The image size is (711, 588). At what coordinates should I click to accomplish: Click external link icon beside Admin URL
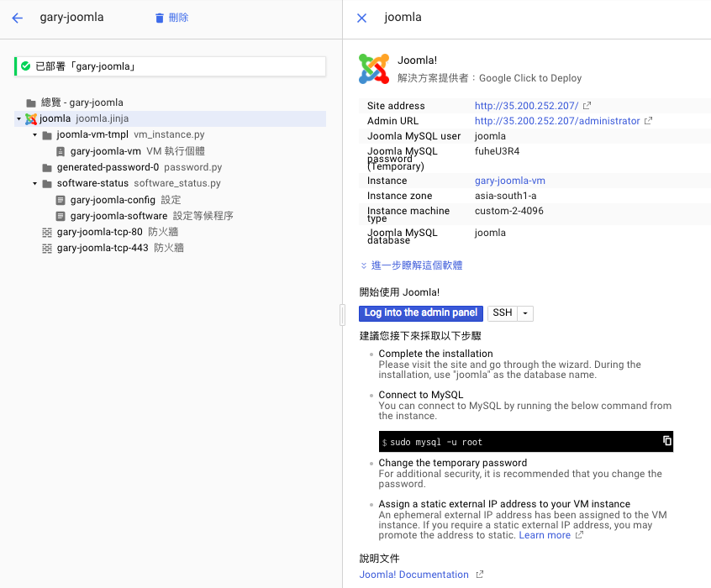(649, 121)
